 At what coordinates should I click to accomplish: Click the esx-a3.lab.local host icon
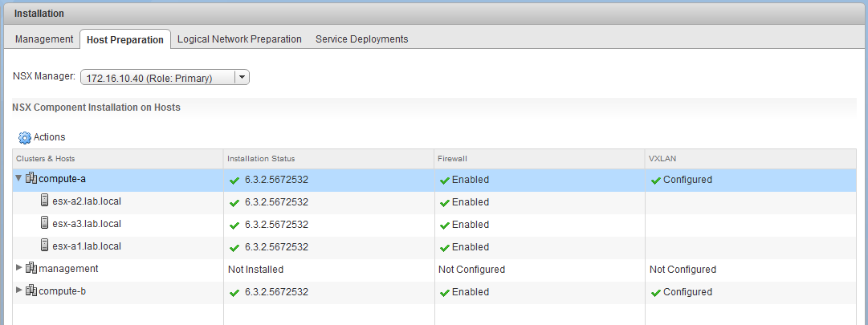click(45, 224)
